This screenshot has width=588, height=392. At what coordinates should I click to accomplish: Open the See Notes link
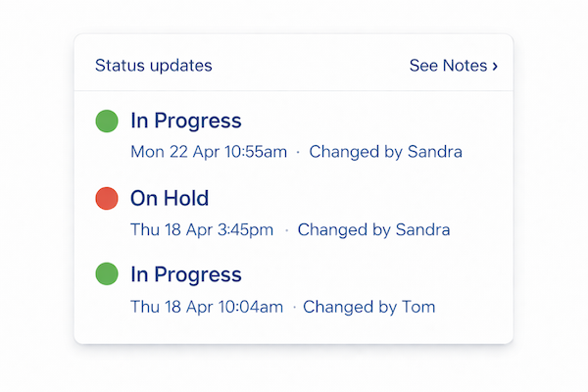click(448, 66)
